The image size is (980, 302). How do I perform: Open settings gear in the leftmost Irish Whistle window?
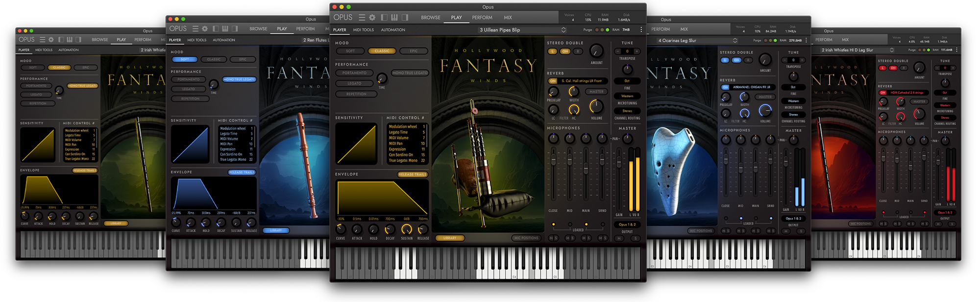point(51,40)
